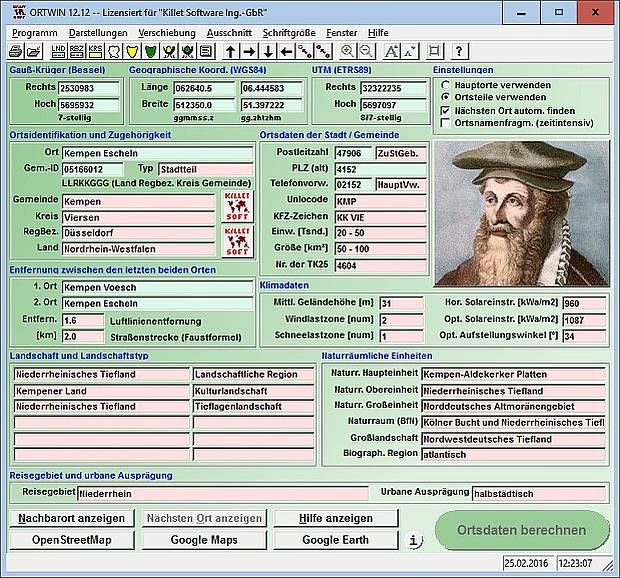Screen dimensions: 620x578
Task: Click the open folder toolbar icon
Action: (34, 51)
